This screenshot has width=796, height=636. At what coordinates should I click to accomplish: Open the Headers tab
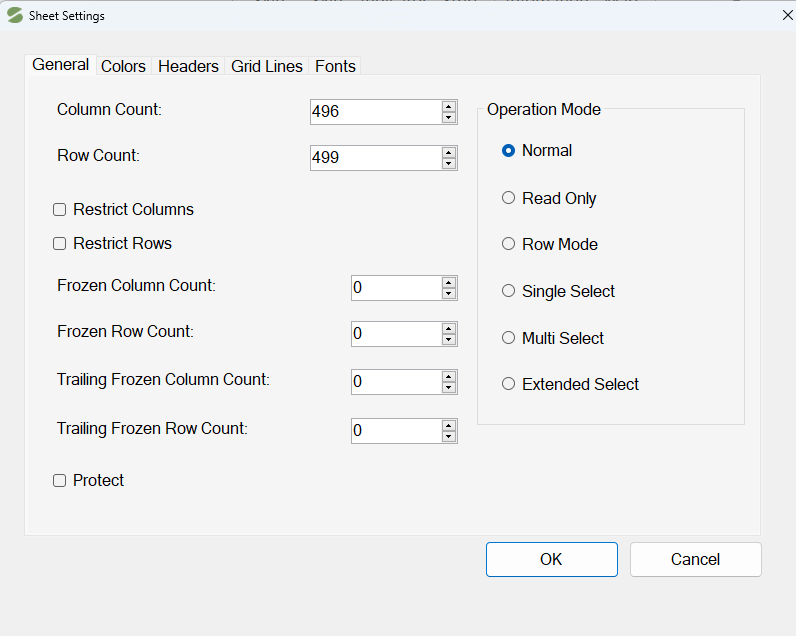(x=188, y=66)
